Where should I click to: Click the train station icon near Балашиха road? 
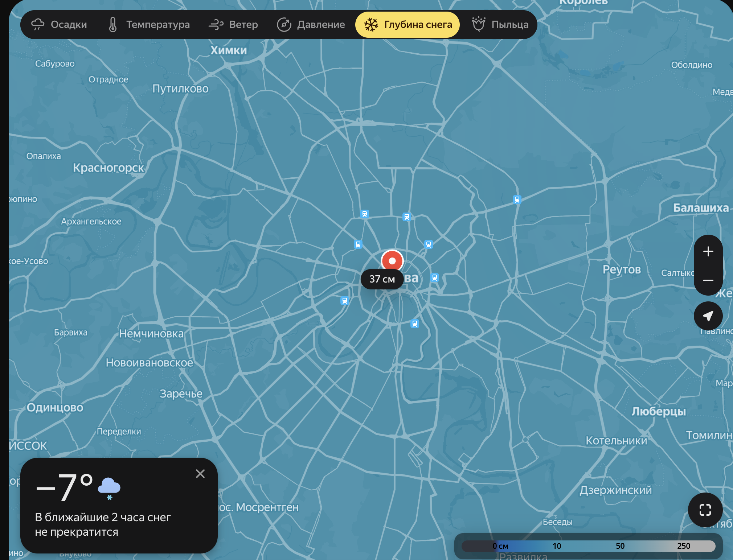pos(517,199)
